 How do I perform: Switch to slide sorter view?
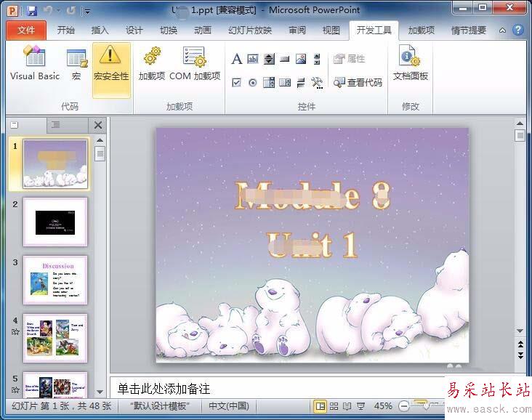(335, 406)
